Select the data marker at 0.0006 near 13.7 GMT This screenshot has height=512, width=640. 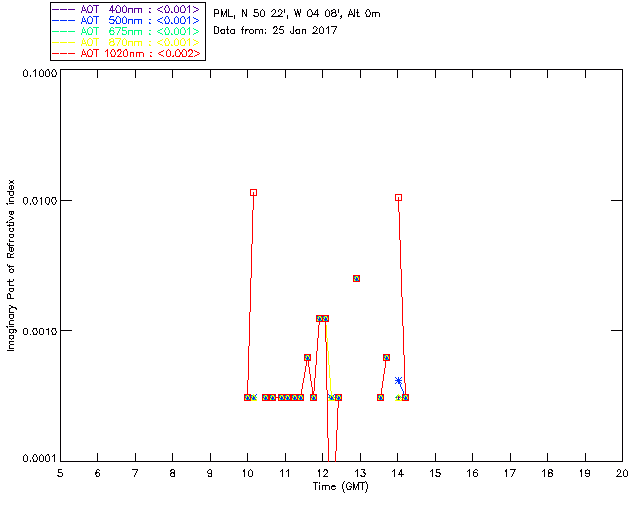(x=386, y=358)
